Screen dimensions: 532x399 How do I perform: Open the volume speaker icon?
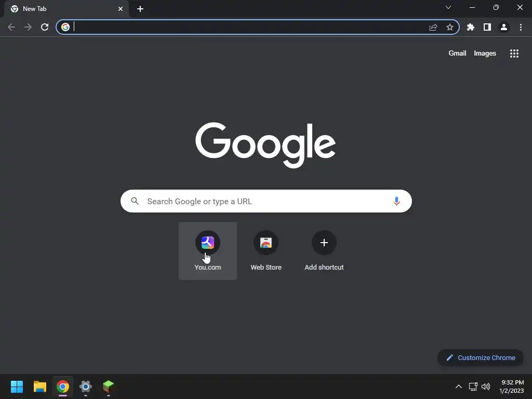486,387
